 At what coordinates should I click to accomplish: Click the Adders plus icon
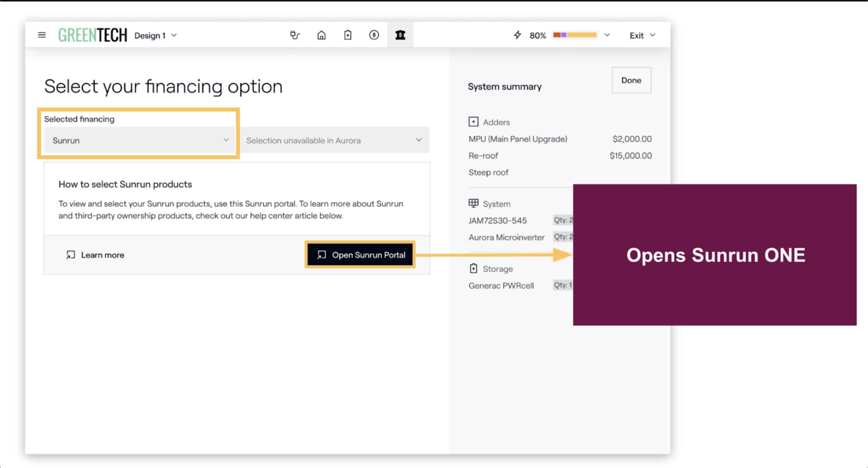(x=473, y=122)
